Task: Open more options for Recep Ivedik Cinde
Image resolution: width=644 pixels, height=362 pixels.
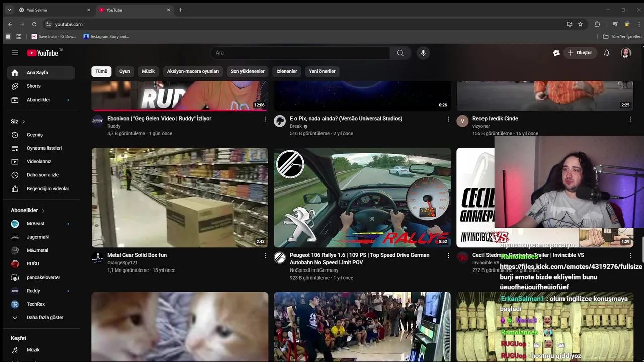Action: pos(631,119)
